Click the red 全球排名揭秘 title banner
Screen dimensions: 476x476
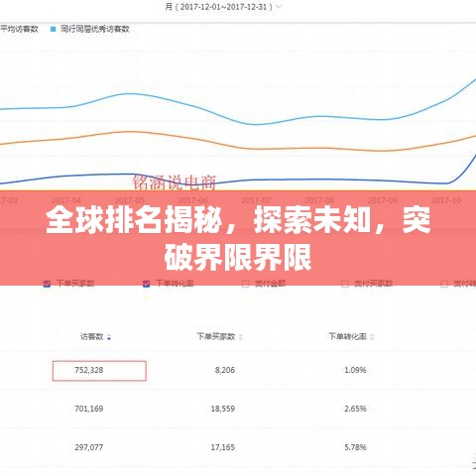coord(238,238)
